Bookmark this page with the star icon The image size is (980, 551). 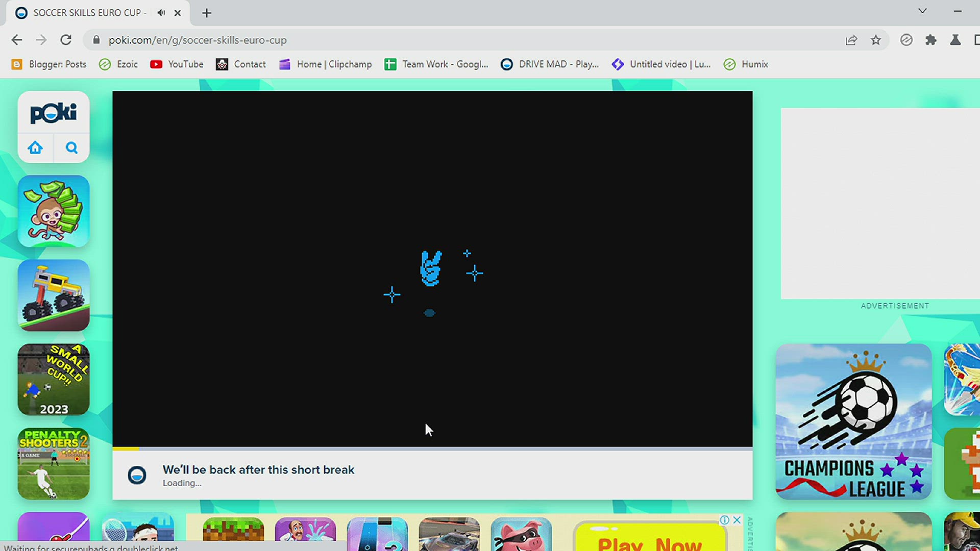tap(876, 40)
